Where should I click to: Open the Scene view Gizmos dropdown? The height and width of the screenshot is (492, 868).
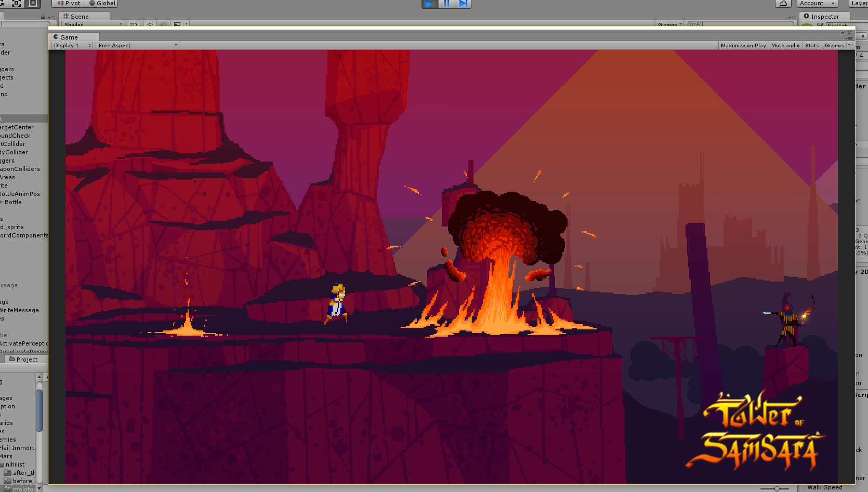[669, 24]
